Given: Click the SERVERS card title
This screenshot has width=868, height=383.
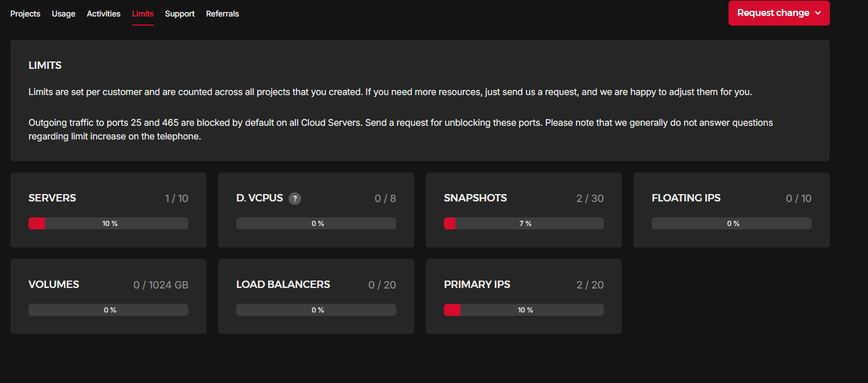Looking at the screenshot, I should click(x=52, y=198).
